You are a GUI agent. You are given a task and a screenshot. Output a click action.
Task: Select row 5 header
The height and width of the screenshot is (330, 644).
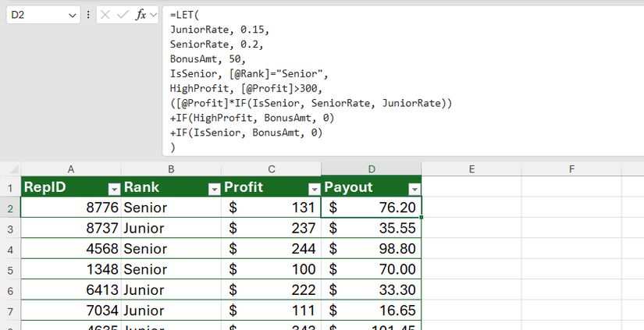(10, 269)
